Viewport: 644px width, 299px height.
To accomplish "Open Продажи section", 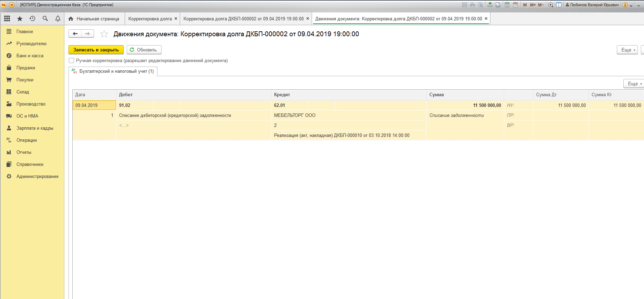I will (x=32, y=68).
